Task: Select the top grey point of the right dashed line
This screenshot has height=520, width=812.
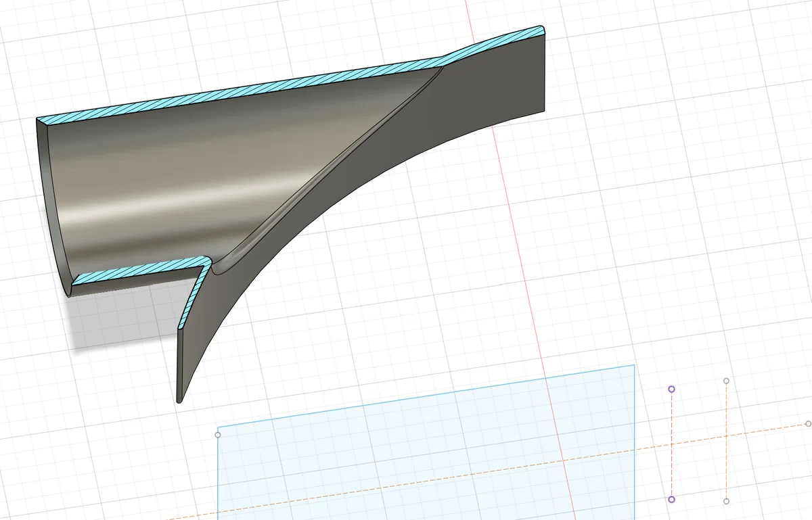Action: [726, 381]
